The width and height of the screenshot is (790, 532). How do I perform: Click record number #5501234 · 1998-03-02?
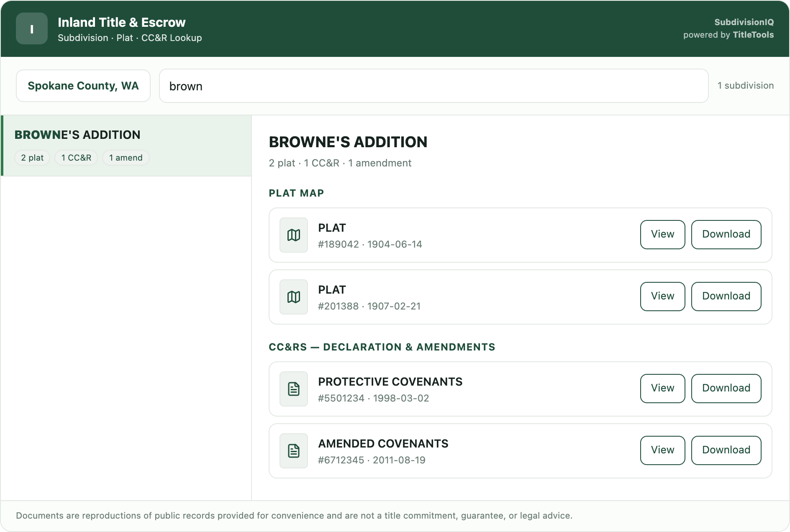pyautogui.click(x=374, y=398)
